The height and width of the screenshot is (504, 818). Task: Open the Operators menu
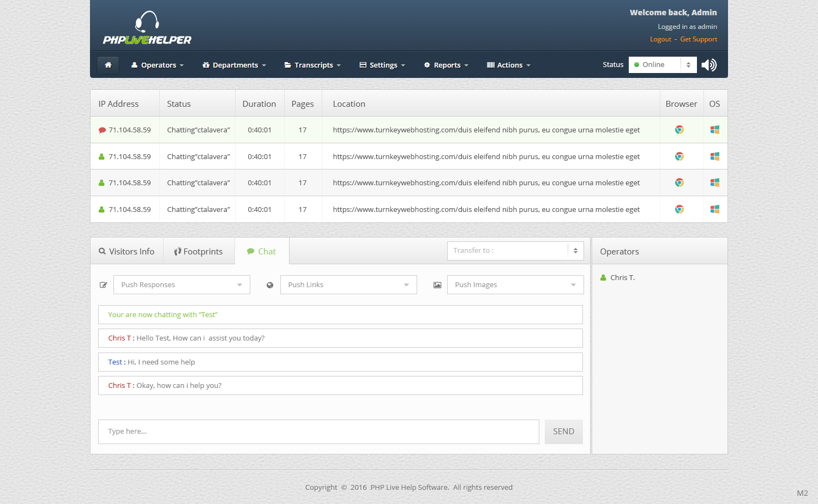158,65
